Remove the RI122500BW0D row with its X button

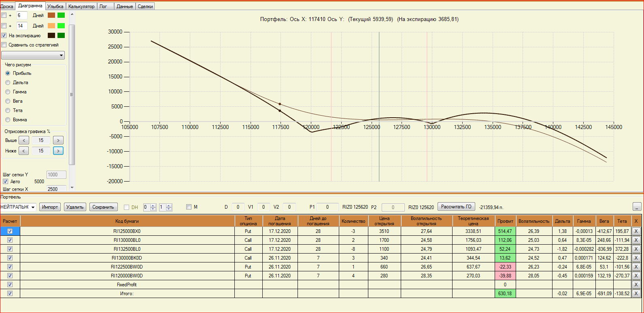click(x=636, y=267)
